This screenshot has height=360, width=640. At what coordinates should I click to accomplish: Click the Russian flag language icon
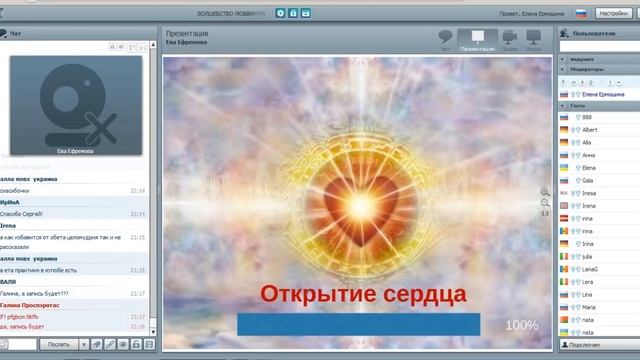tap(581, 13)
